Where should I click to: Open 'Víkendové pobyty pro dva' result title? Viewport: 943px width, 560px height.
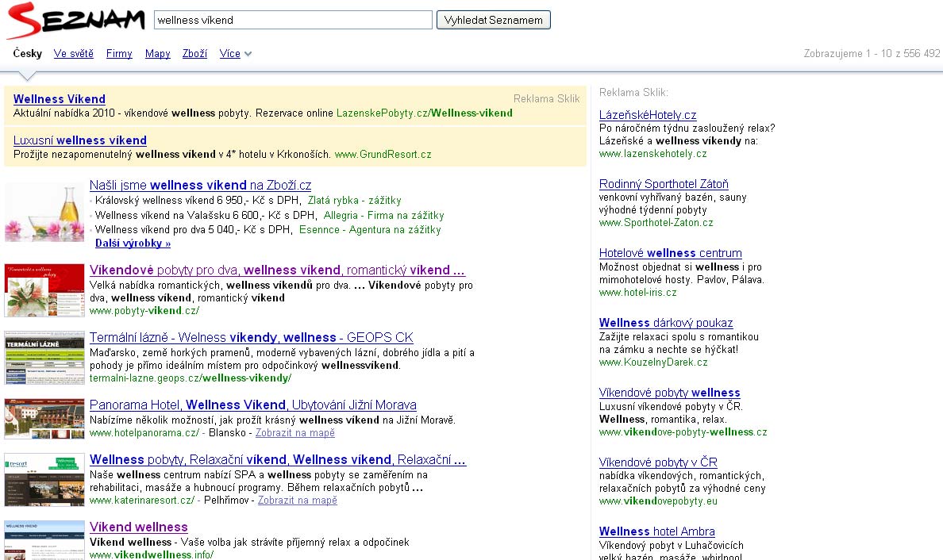[x=277, y=270]
